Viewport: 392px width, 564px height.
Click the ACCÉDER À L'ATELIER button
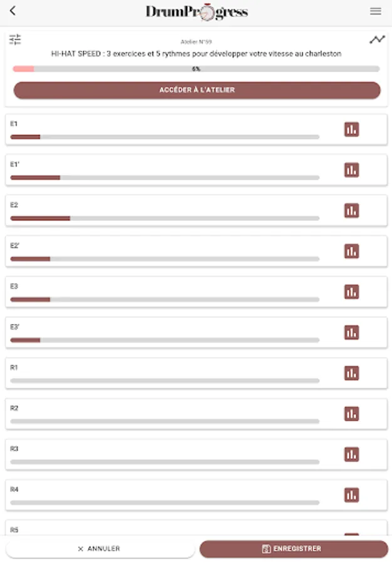(x=197, y=90)
